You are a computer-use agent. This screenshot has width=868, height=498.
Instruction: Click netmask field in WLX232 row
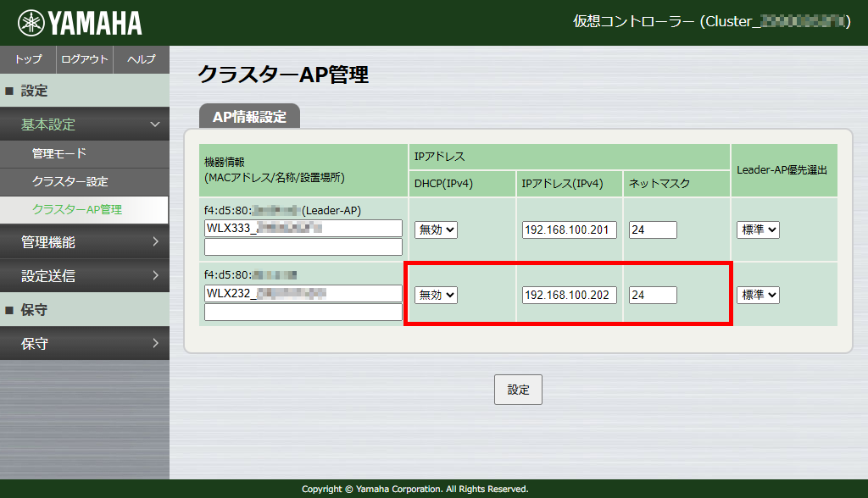pos(653,295)
